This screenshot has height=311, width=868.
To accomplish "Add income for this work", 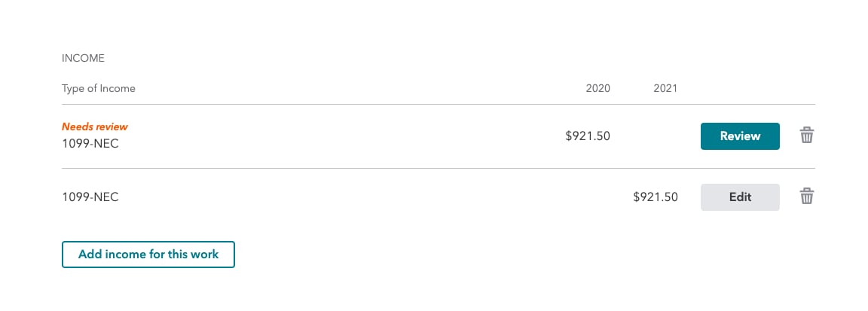I will point(148,255).
